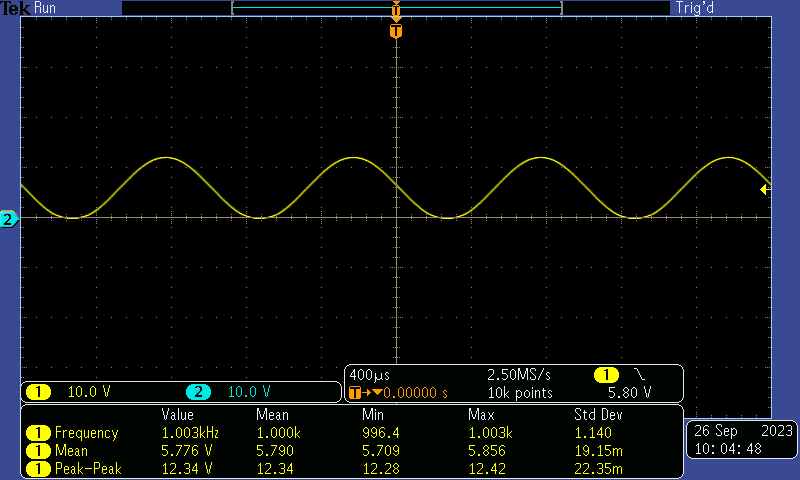800x480 pixels.
Task: Click the orange trigger position T marker
Action: 396,32
